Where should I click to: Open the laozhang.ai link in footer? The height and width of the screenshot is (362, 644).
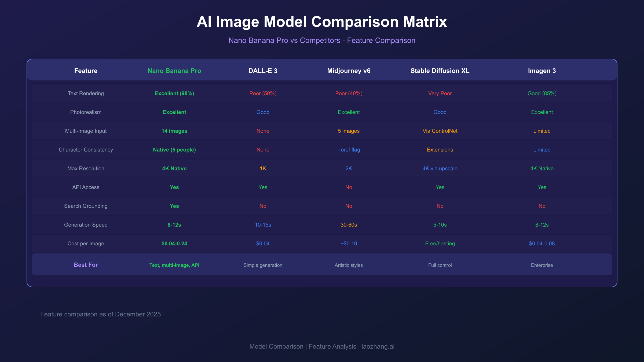point(378,346)
